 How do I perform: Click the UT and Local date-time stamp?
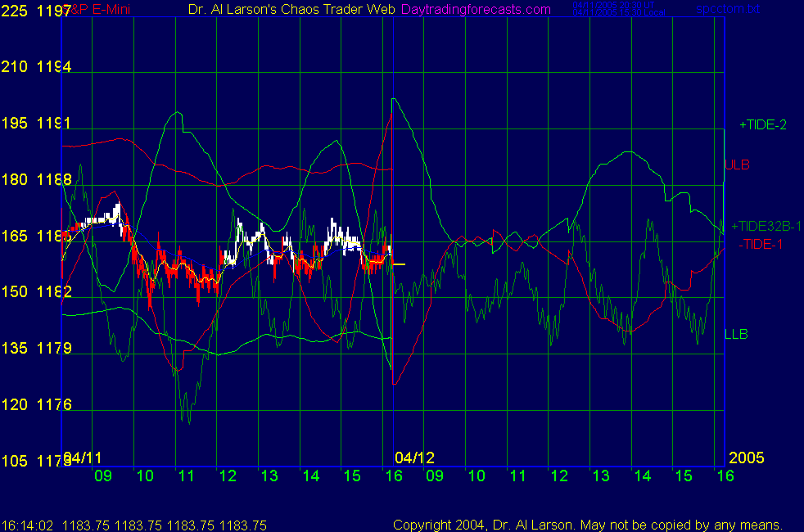606,9
